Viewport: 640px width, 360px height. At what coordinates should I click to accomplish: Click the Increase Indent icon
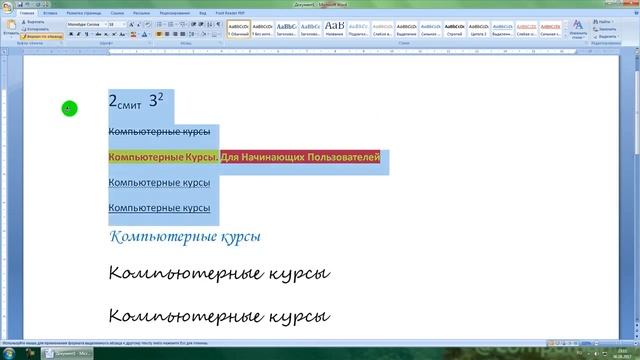tap(201, 24)
